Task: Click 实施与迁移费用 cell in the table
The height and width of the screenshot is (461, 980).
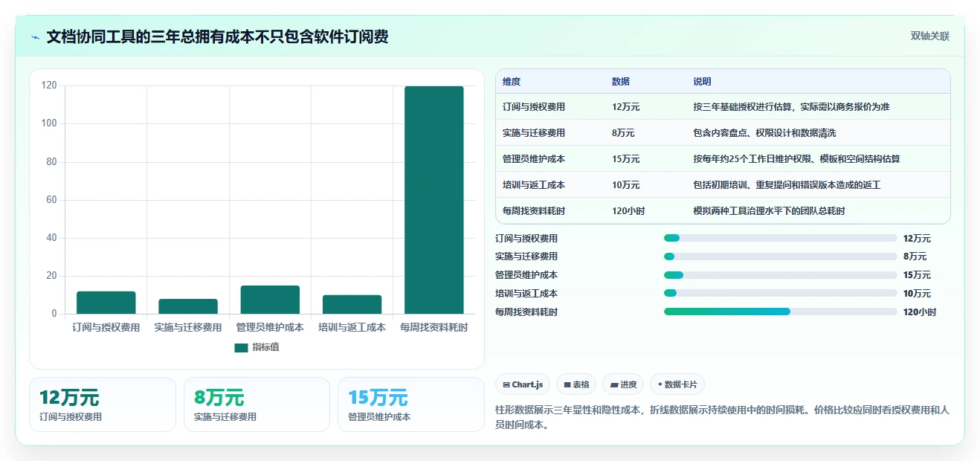Action: coord(534,133)
